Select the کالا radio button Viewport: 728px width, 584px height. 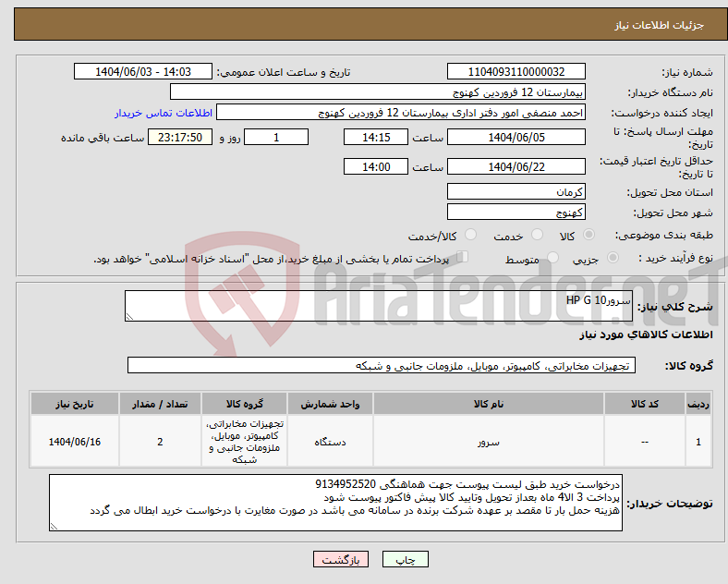[588, 235]
